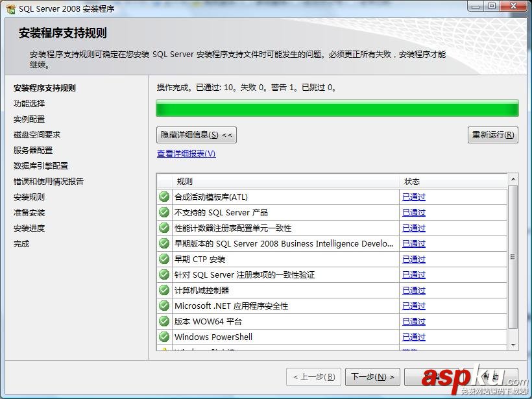Click rule text Windows PowerShell
Viewport: 532px width, 399px height.
click(213, 337)
